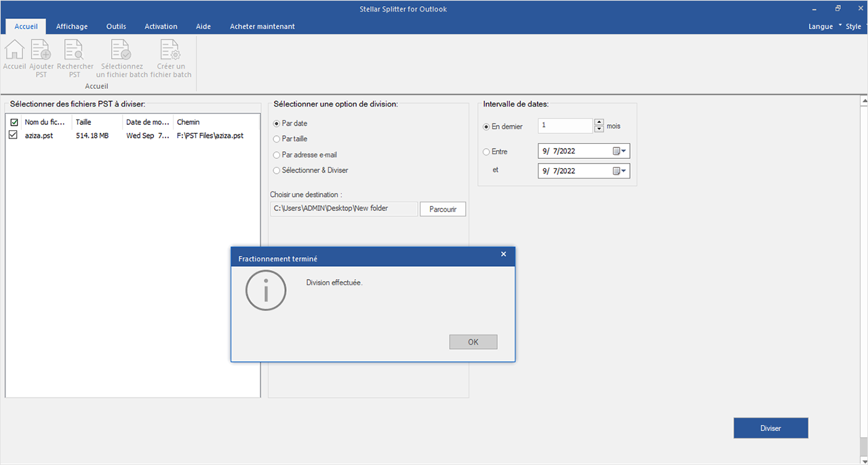Viewport: 868px width, 465px height.
Task: Select the aziza.pst file name
Action: click(39, 135)
